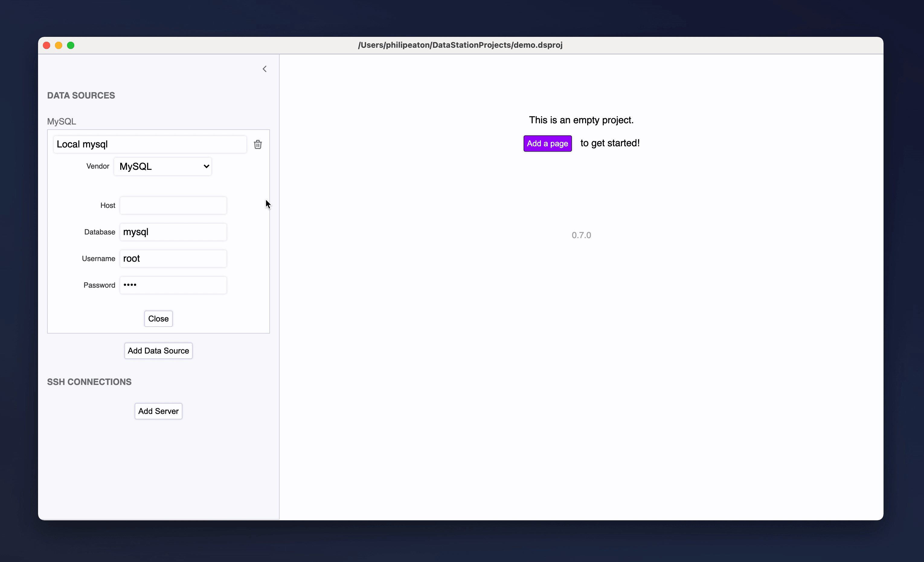Click the Add a page button

tap(547, 143)
